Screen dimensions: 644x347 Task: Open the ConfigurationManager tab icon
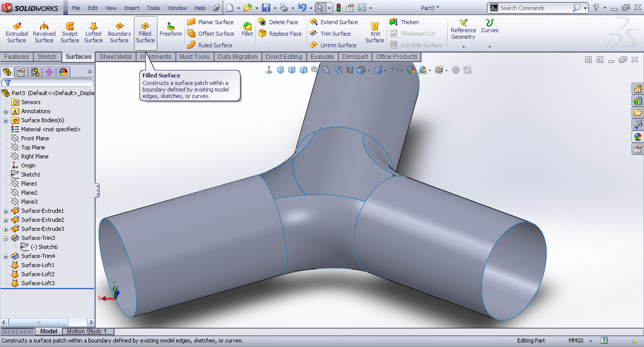pos(35,72)
